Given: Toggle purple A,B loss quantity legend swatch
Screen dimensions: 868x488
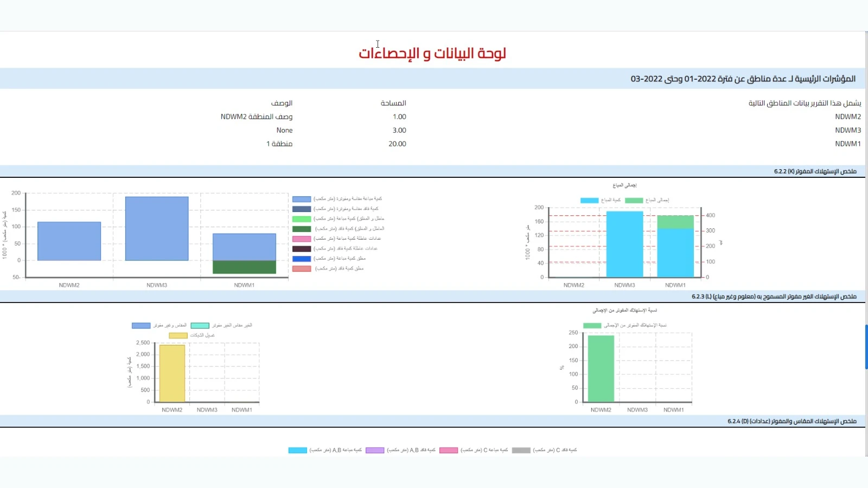Looking at the screenshot, I should pos(375,450).
